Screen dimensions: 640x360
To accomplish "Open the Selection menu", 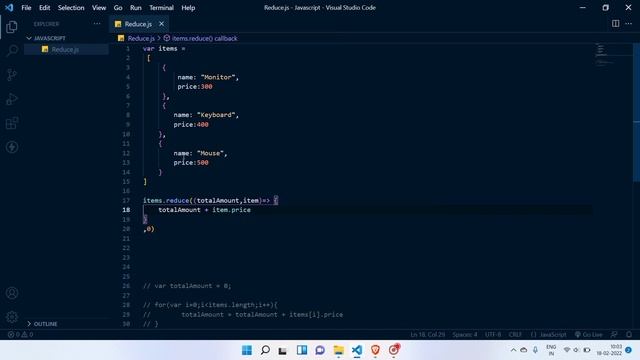I will 71,8.
